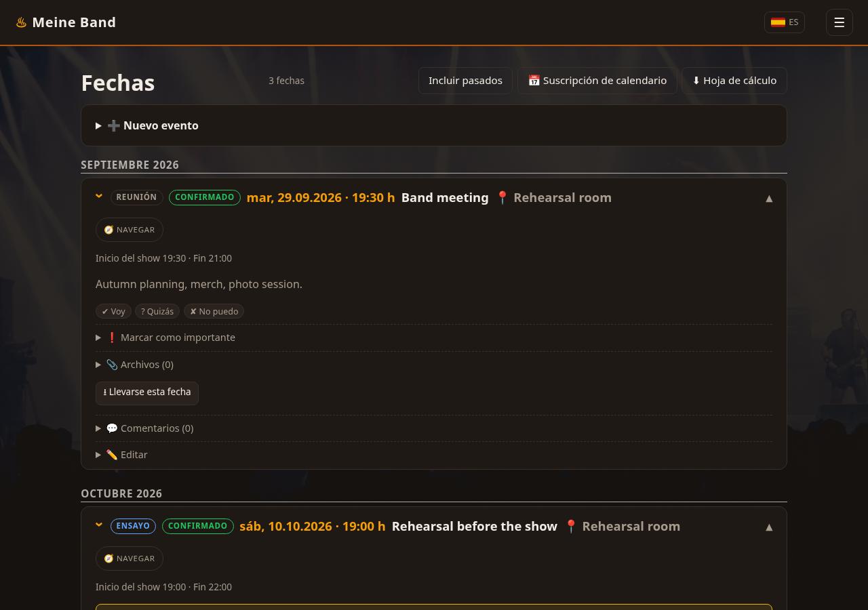
Task: Select the Voy attendance option
Action: 113,311
